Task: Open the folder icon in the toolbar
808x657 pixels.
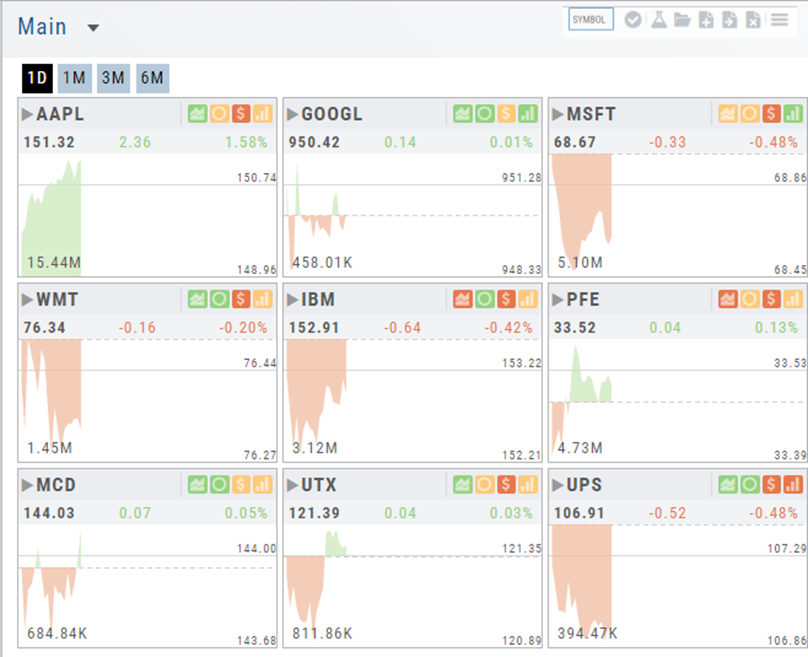Action: coord(682,20)
